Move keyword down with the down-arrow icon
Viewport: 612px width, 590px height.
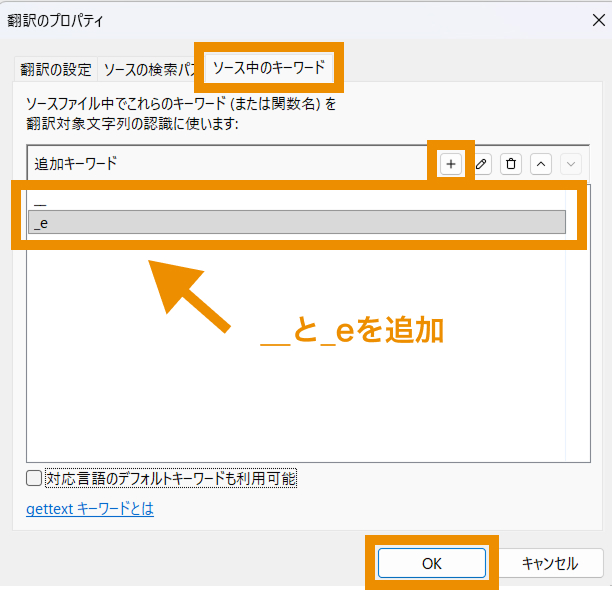(569, 164)
